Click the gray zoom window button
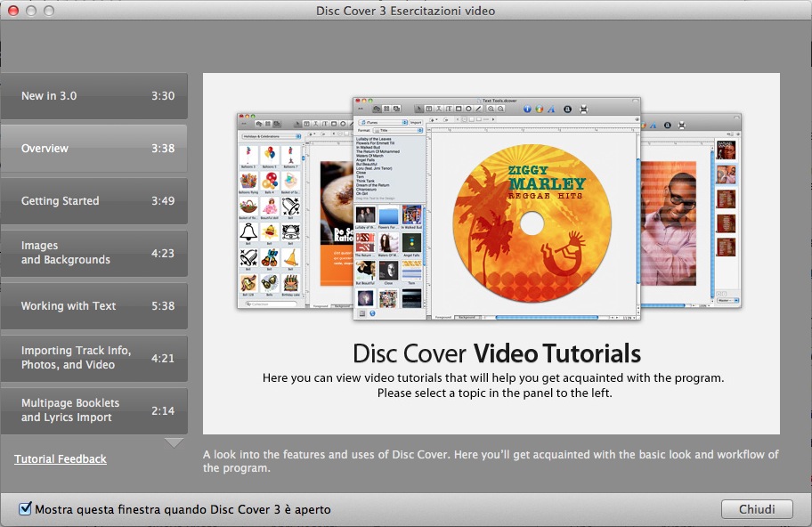Screen dimensions: 812x527 click(x=48, y=11)
